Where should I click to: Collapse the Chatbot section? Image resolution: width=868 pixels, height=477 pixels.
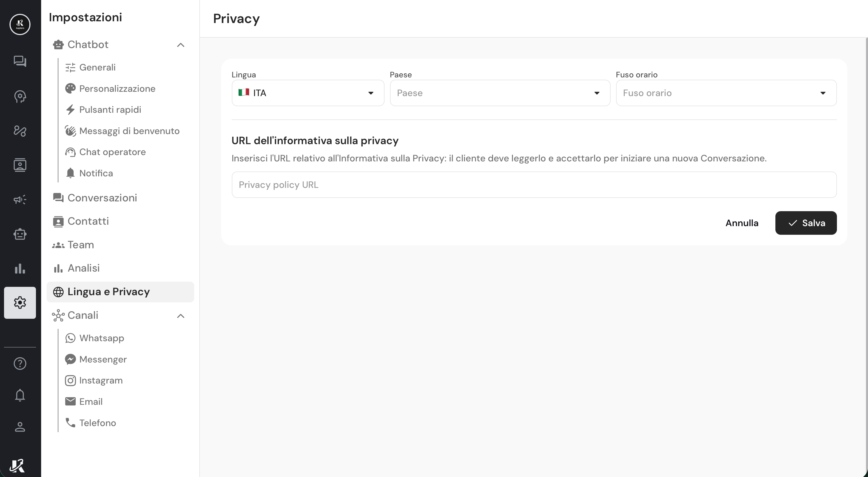[181, 45]
